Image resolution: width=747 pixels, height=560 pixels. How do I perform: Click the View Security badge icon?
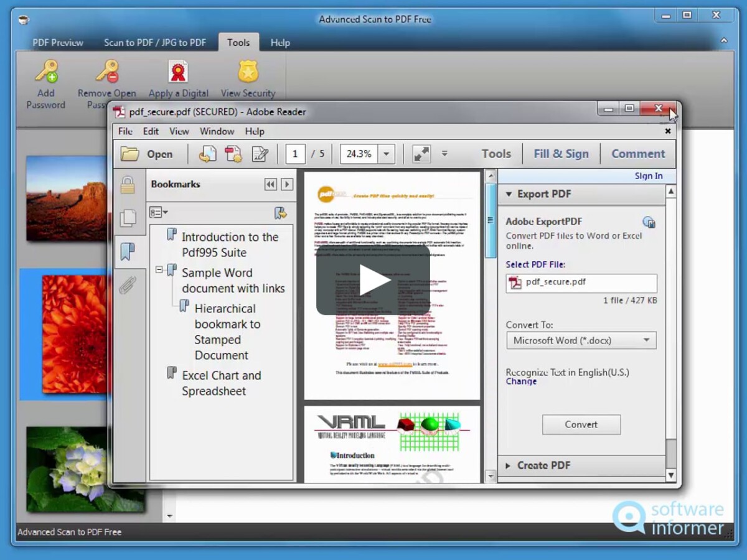(248, 72)
